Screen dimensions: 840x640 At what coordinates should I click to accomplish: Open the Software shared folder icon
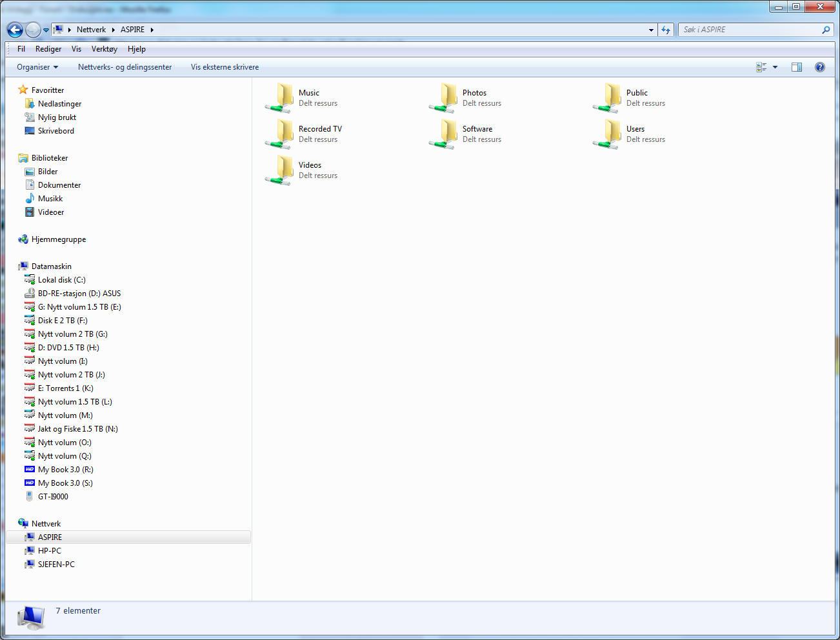tap(444, 134)
